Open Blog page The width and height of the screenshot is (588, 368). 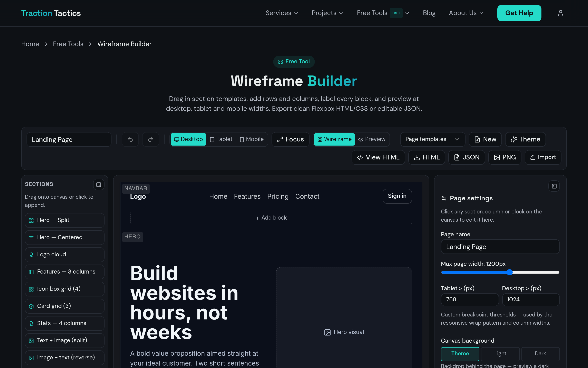tap(429, 13)
